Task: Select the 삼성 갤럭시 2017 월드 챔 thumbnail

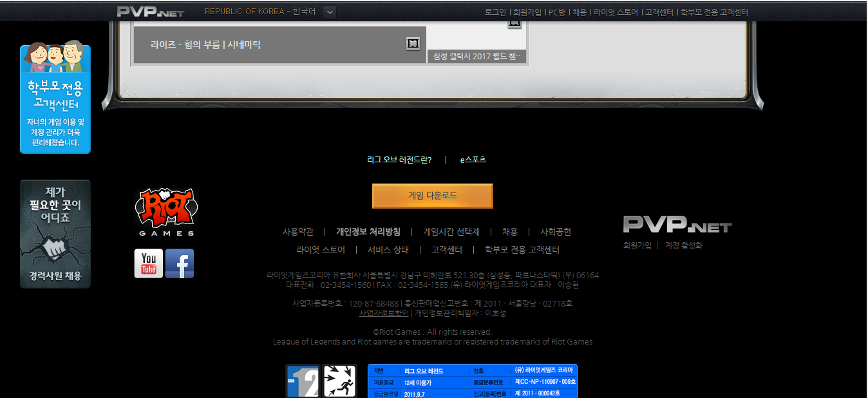Action: point(476,56)
